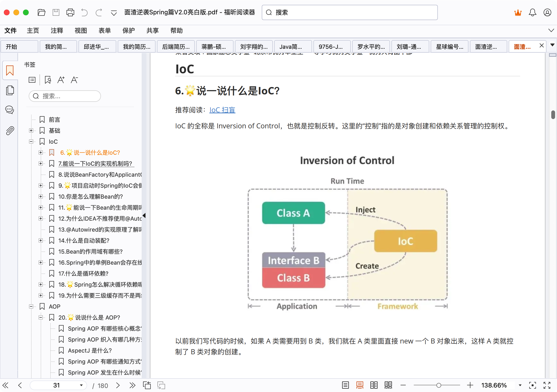
Task: Collapse the IoC bookmark node
Action: point(31,141)
